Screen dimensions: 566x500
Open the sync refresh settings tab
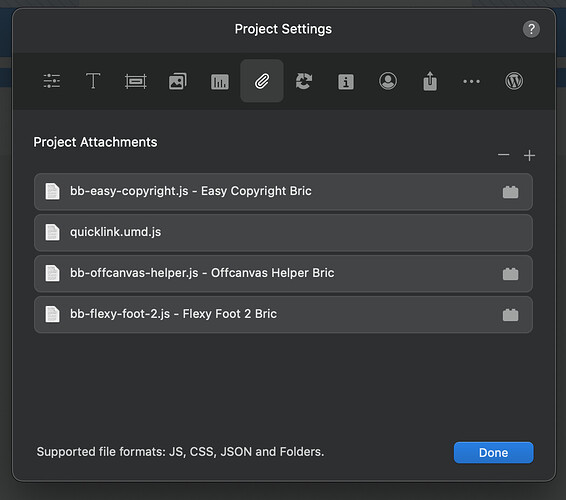click(304, 81)
